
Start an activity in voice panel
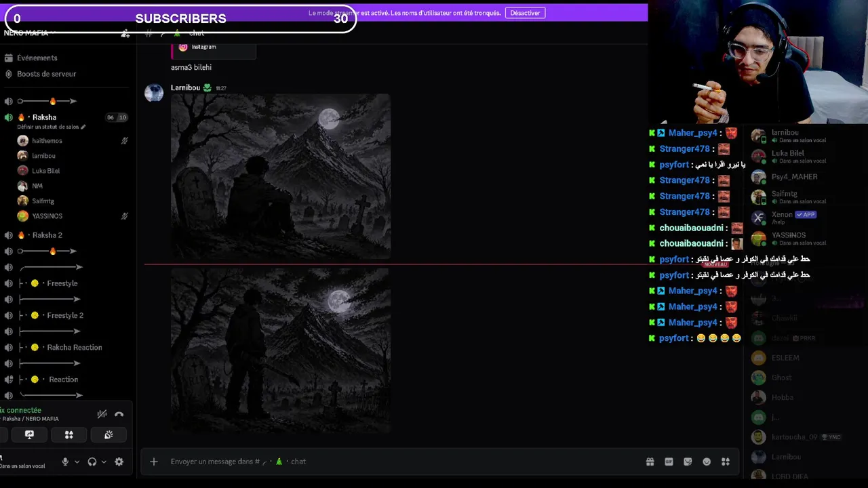[x=68, y=434]
